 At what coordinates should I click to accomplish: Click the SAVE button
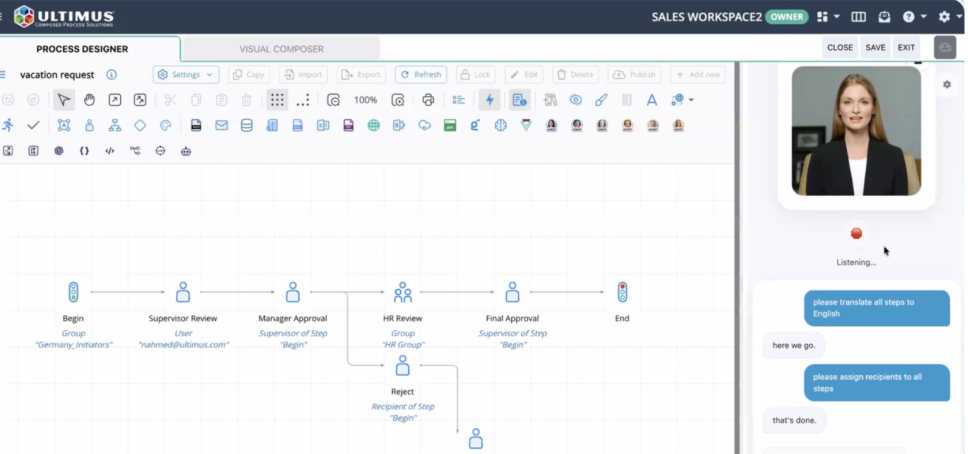(875, 48)
